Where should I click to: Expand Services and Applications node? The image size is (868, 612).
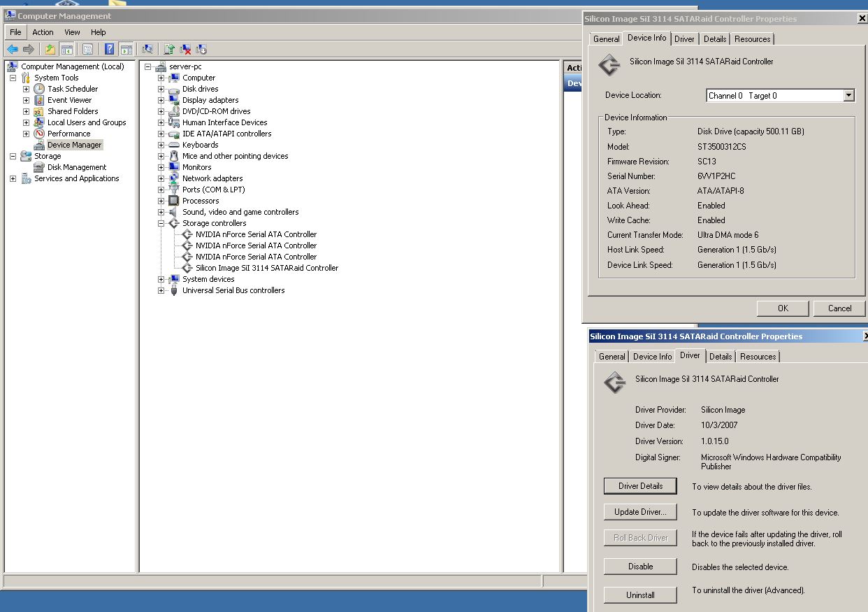pos(13,178)
